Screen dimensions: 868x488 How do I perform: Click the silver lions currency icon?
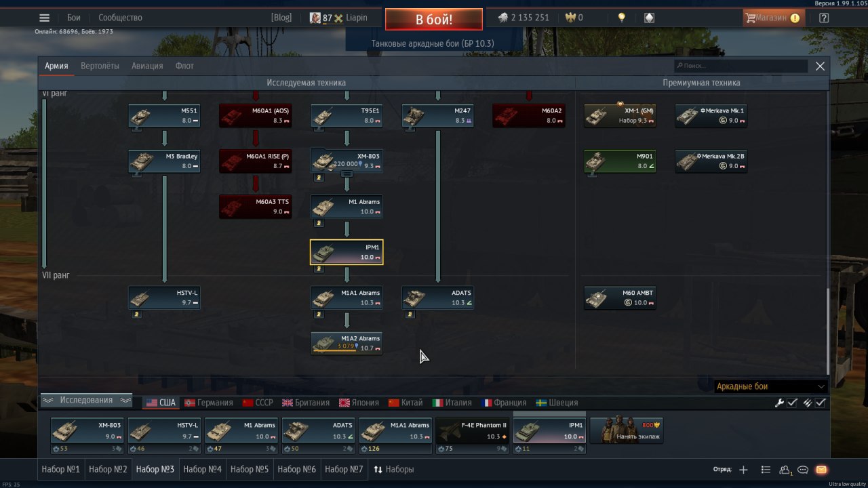(x=502, y=18)
